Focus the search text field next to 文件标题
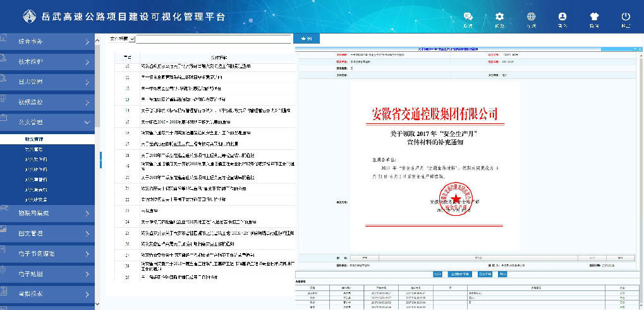 (x=213, y=39)
